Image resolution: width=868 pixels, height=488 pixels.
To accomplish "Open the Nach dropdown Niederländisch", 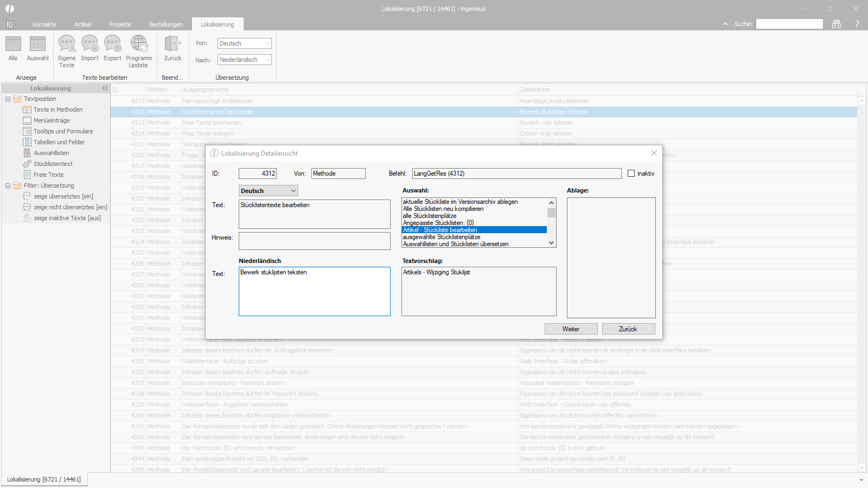I will click(244, 60).
